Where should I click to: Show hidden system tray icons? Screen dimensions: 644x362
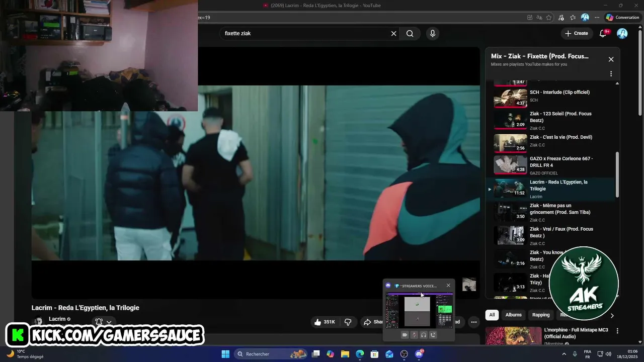(x=563, y=354)
